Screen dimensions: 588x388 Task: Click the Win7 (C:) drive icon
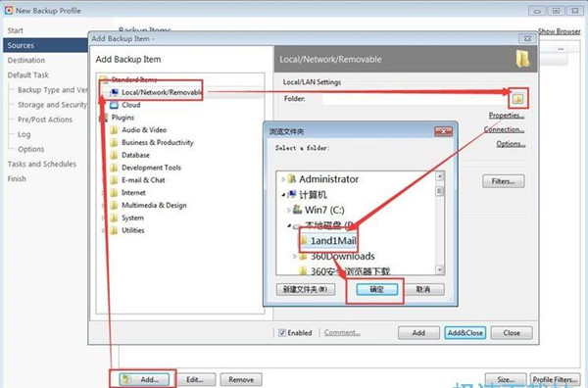[298, 210]
